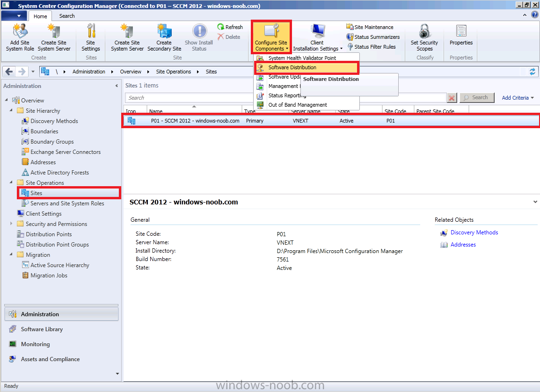
Task: Click Set Security Scopes icon
Action: pos(424,30)
